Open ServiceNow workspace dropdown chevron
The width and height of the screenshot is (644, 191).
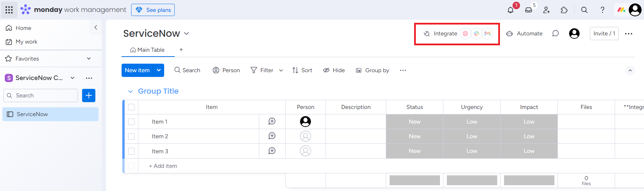click(73, 78)
